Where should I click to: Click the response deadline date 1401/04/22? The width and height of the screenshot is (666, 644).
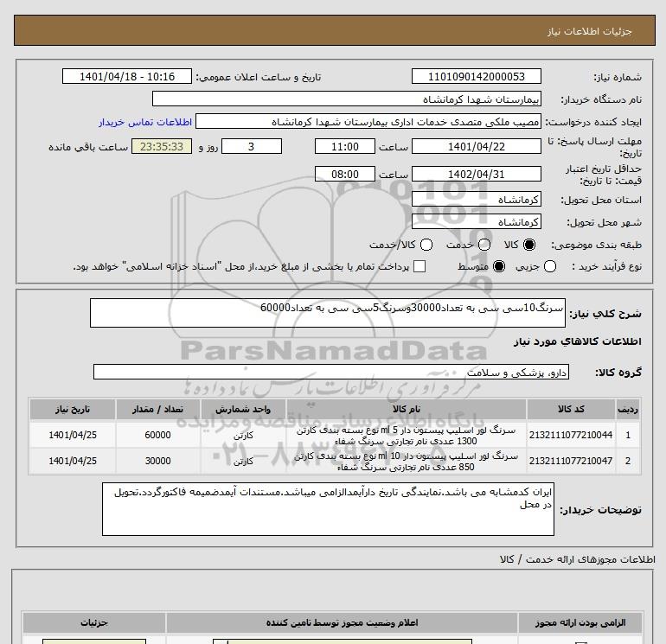point(476,146)
